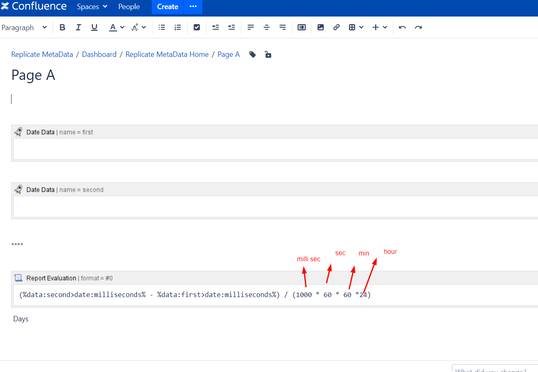
Task: Click the Report Evaluation macro icon
Action: tap(18, 278)
